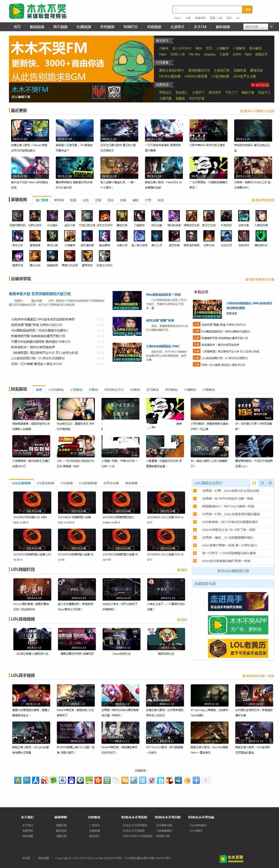Click the 卡牌大师 champion icon
This screenshot has height=868, width=279.
(x=122, y=236)
